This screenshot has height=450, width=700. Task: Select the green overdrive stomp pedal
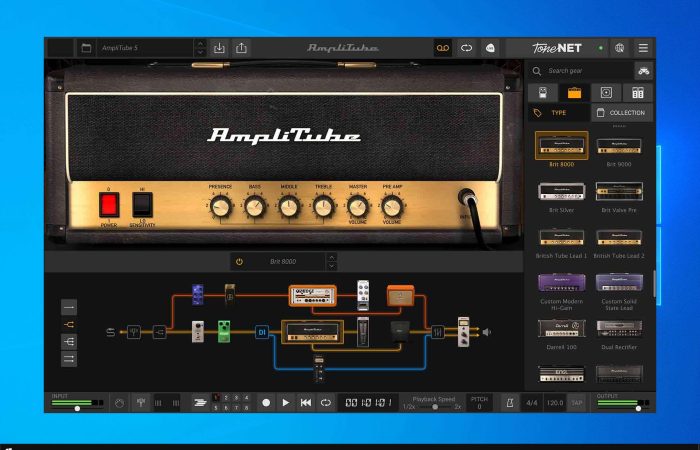224,331
